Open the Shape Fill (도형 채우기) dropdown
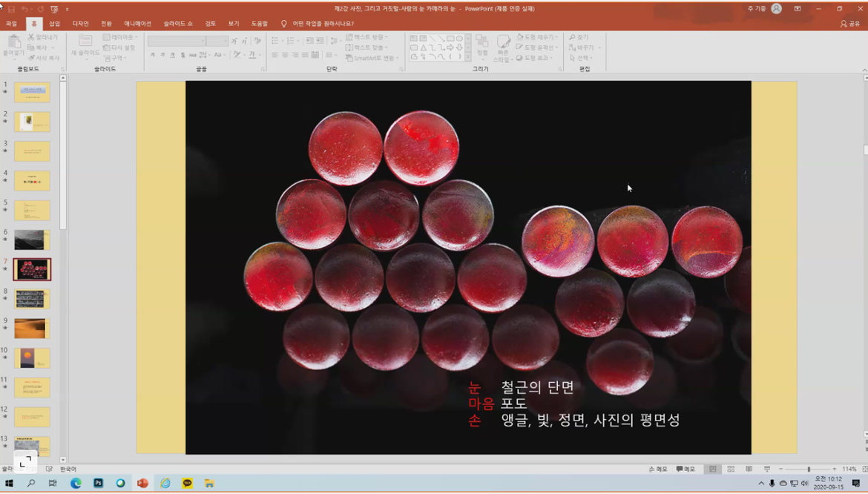868x494 pixels. coord(536,37)
